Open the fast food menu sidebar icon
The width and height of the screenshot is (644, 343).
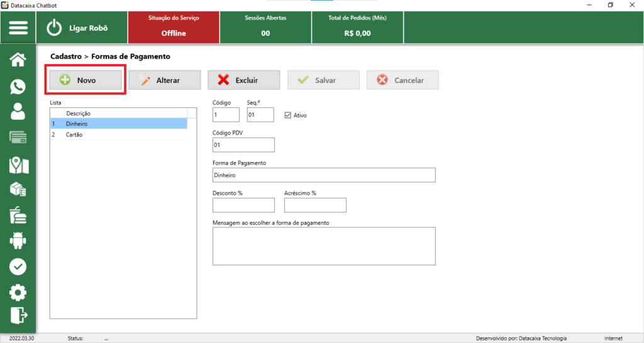(x=18, y=215)
